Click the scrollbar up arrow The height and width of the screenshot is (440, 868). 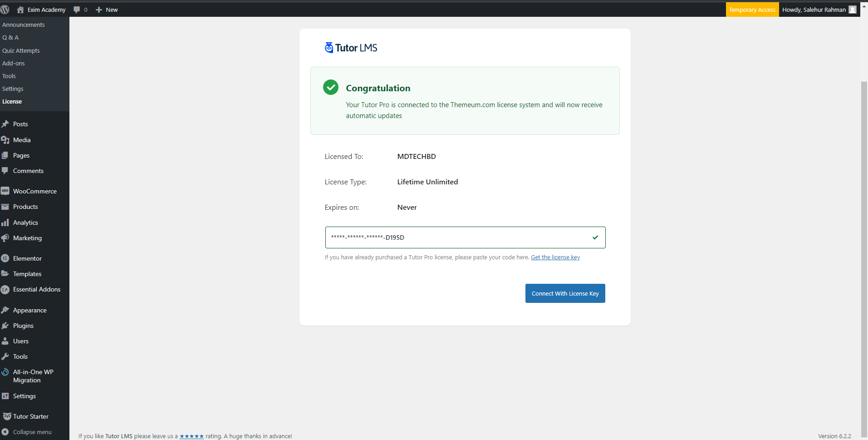pos(864,6)
